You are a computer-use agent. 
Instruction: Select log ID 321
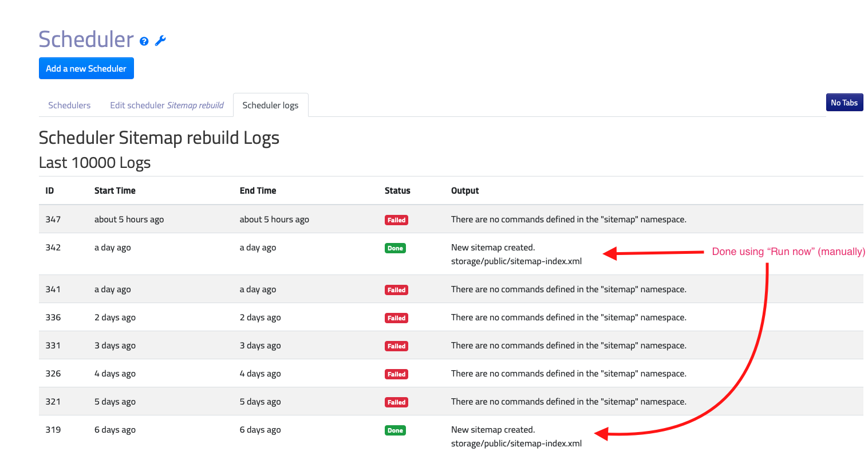coord(53,402)
